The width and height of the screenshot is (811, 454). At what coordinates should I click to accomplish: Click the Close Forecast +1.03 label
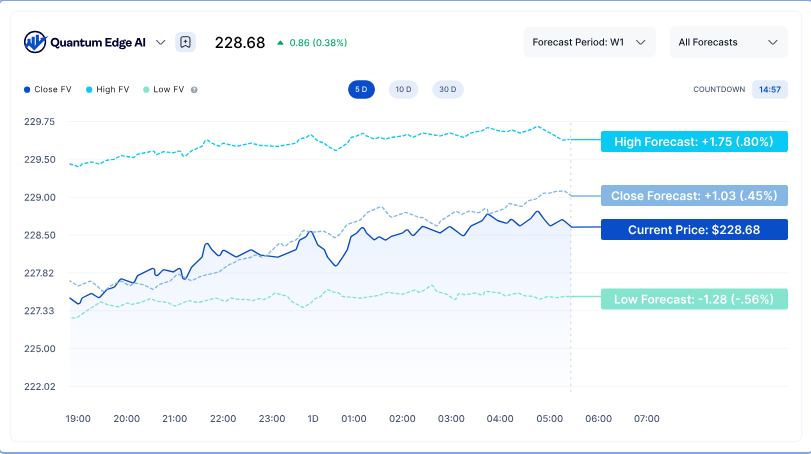click(694, 195)
